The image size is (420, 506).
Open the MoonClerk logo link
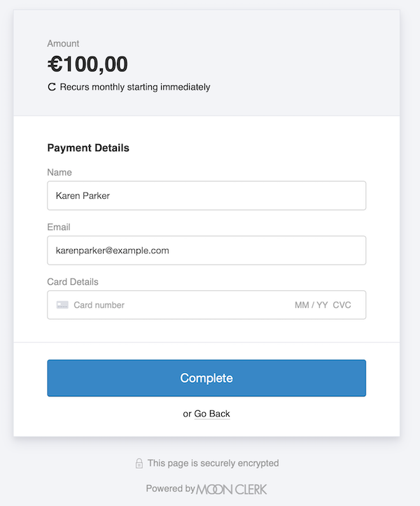[232, 489]
